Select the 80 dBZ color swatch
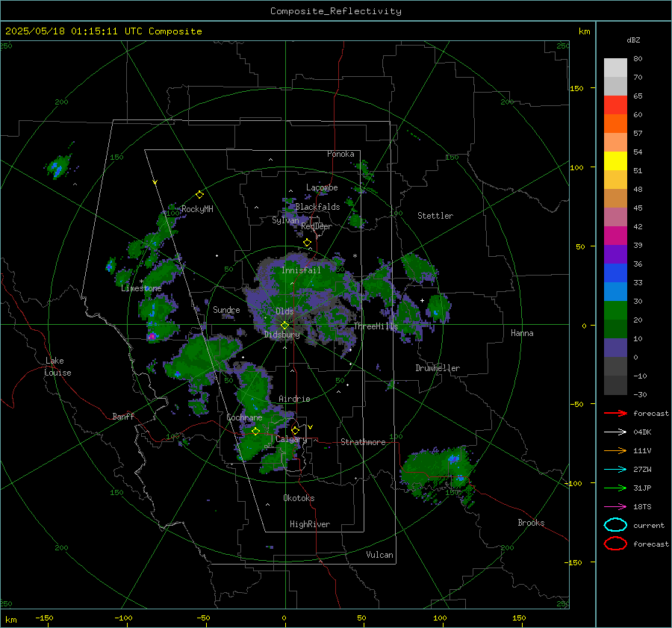Image resolution: width=672 pixels, height=628 pixels. (x=615, y=67)
